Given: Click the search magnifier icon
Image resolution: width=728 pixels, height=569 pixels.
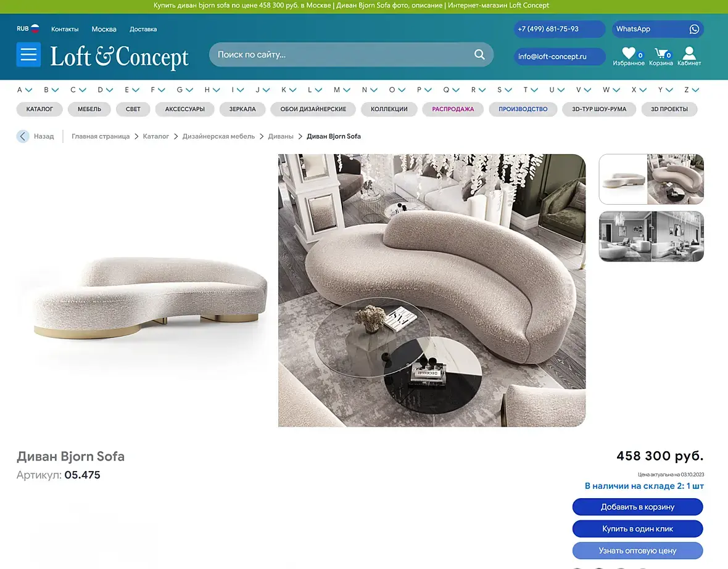Looking at the screenshot, I should tap(479, 55).
